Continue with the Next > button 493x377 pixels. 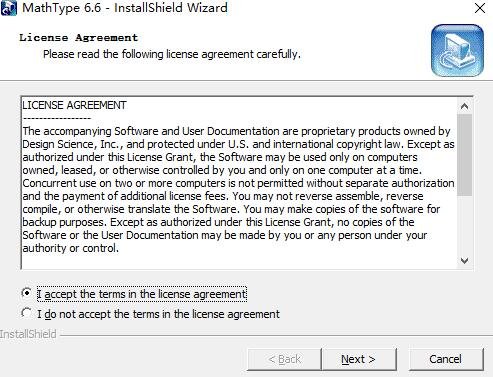[x=359, y=359]
